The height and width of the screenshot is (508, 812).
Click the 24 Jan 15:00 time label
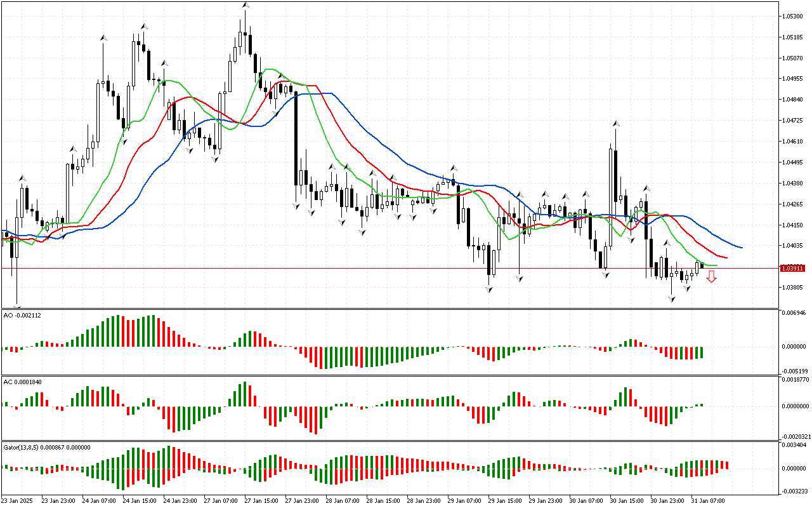point(140,500)
